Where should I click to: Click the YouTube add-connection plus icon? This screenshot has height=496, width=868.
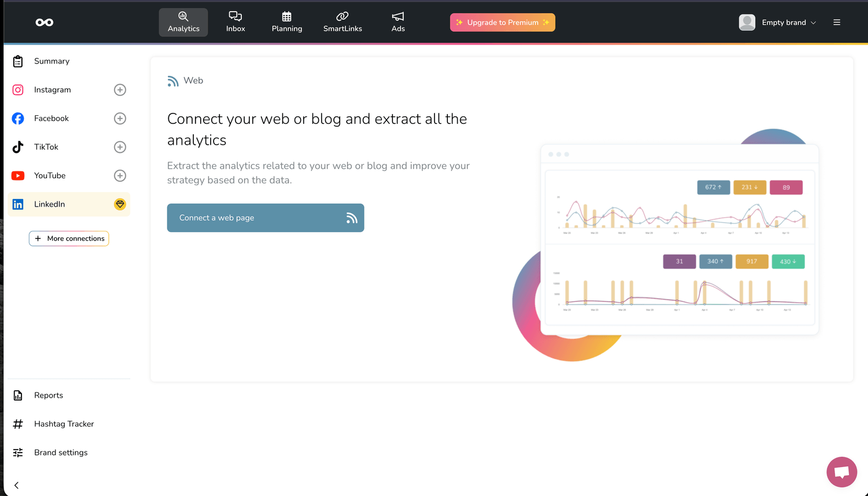(120, 176)
